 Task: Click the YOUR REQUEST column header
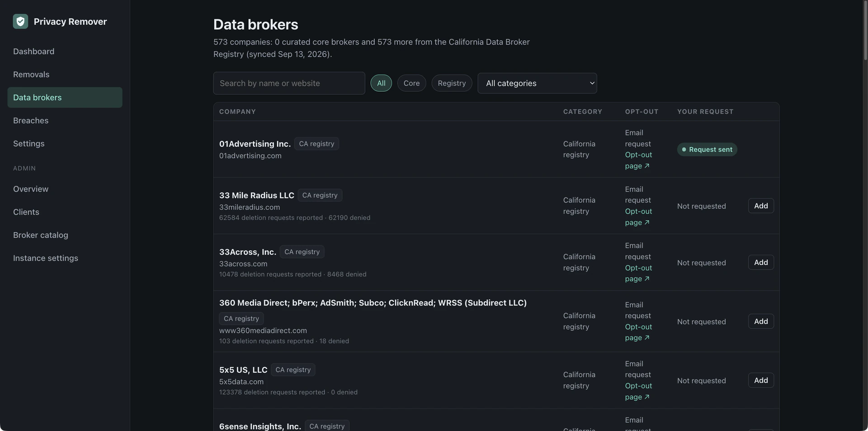point(705,112)
